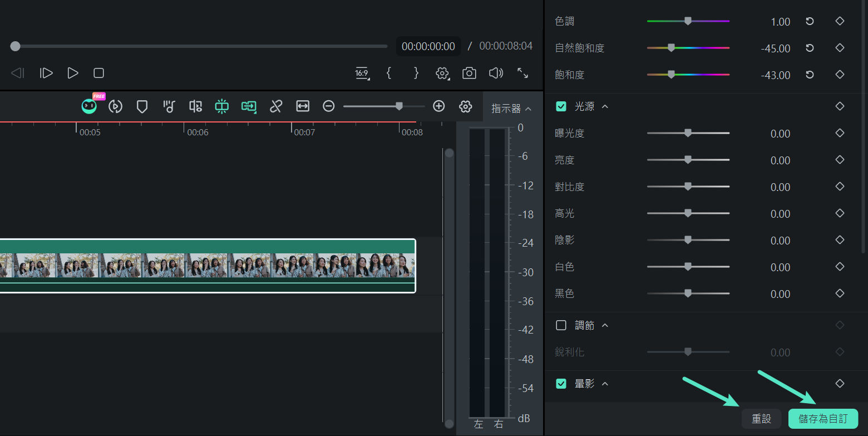The image size is (868, 436).
Task: Open the volume control speaker icon
Action: pyautogui.click(x=496, y=73)
